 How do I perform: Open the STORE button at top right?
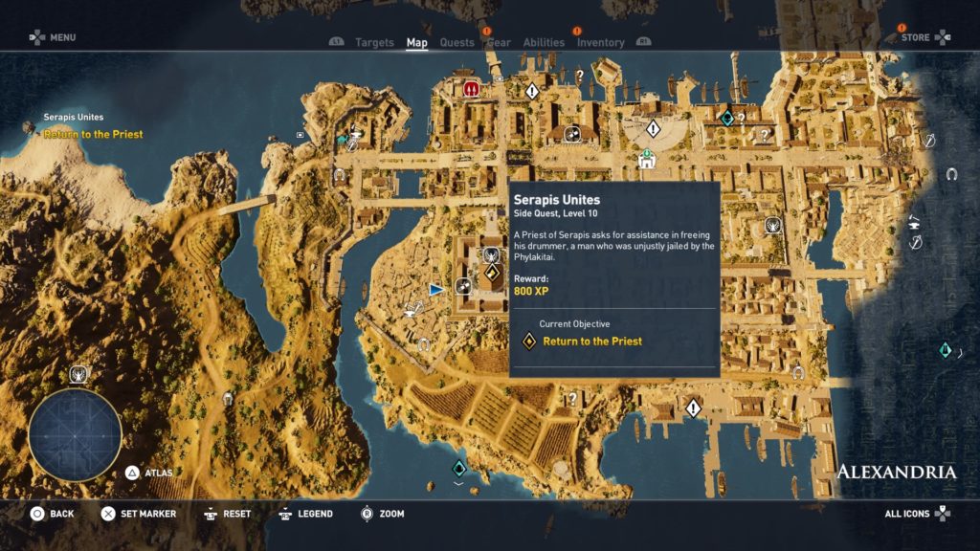coord(926,37)
